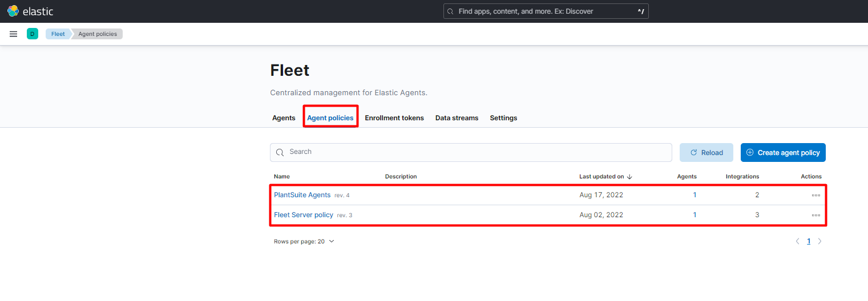
Task: Select page 1 in pagination
Action: [809, 241]
